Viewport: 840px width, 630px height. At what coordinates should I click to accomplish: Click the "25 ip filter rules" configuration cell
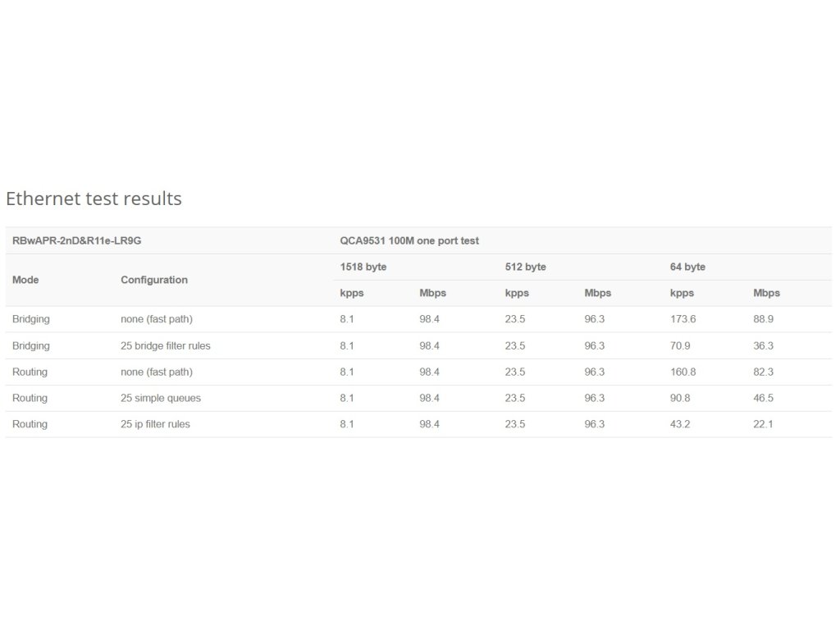click(x=155, y=424)
